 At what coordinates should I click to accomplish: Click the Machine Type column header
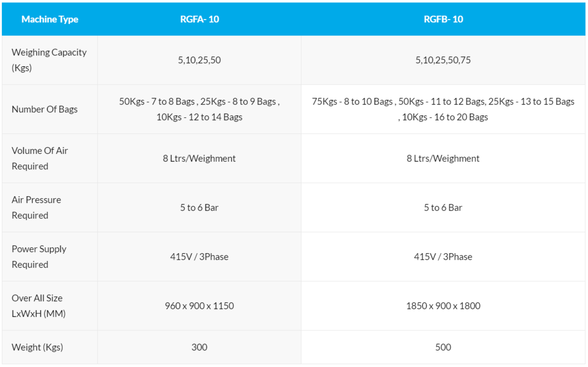point(50,19)
